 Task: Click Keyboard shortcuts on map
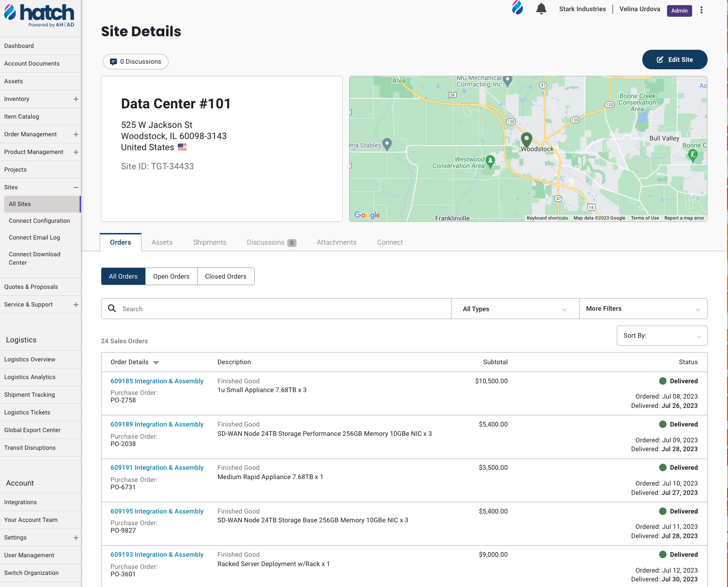pos(547,218)
